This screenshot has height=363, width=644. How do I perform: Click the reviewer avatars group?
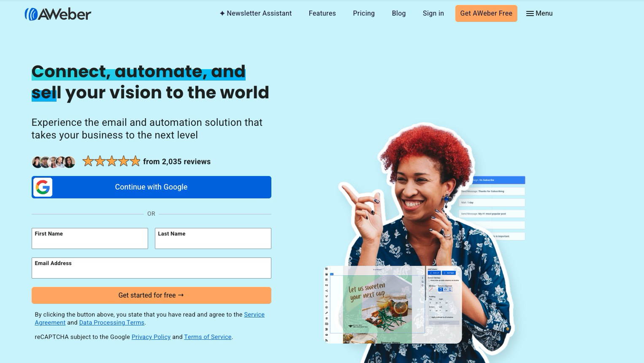(54, 162)
